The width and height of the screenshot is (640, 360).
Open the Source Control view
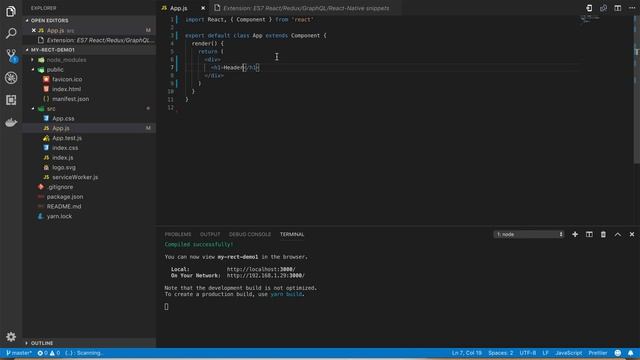point(11,56)
